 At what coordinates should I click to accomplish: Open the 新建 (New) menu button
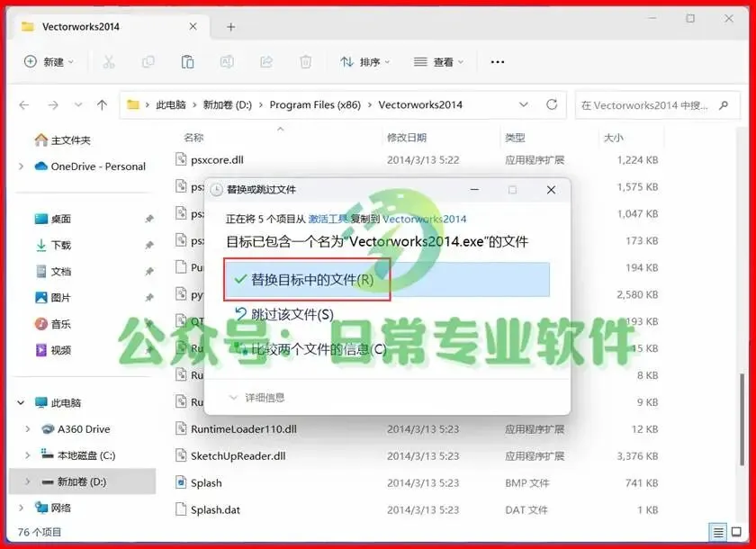49,62
